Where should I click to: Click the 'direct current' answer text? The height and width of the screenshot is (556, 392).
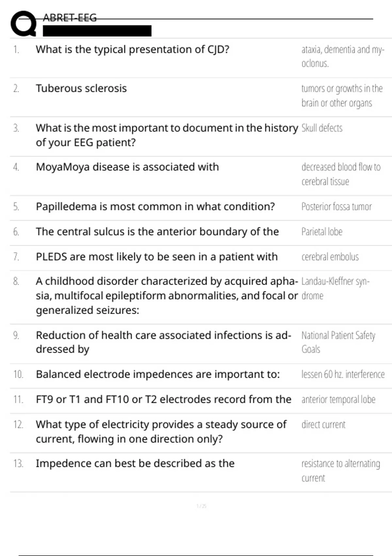[x=323, y=425]
